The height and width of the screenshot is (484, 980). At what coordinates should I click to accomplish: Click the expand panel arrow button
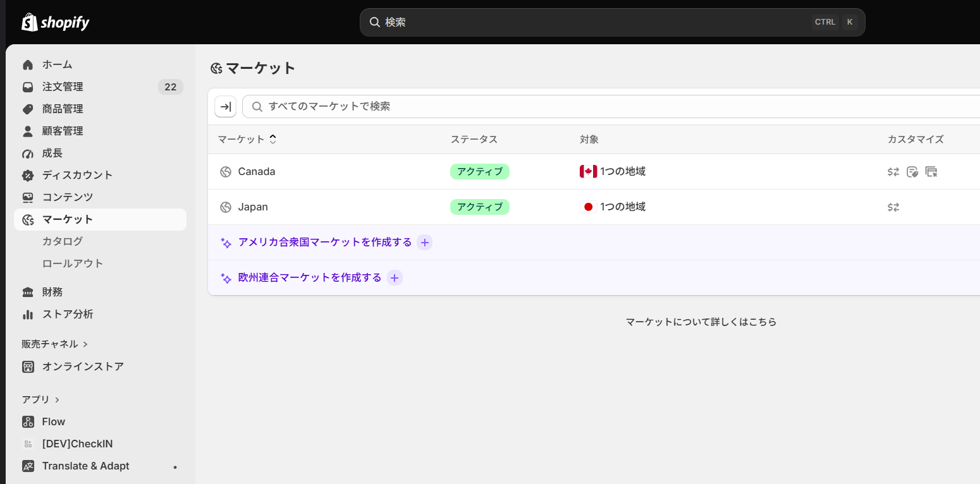coord(226,106)
